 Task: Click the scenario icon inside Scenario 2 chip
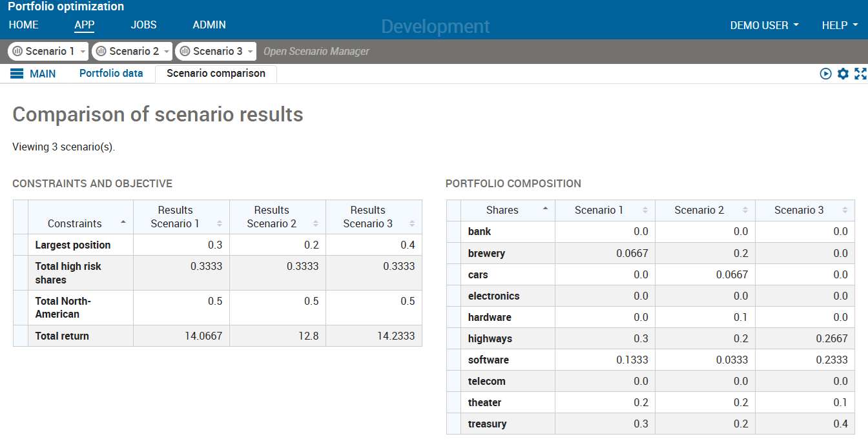[x=103, y=51]
